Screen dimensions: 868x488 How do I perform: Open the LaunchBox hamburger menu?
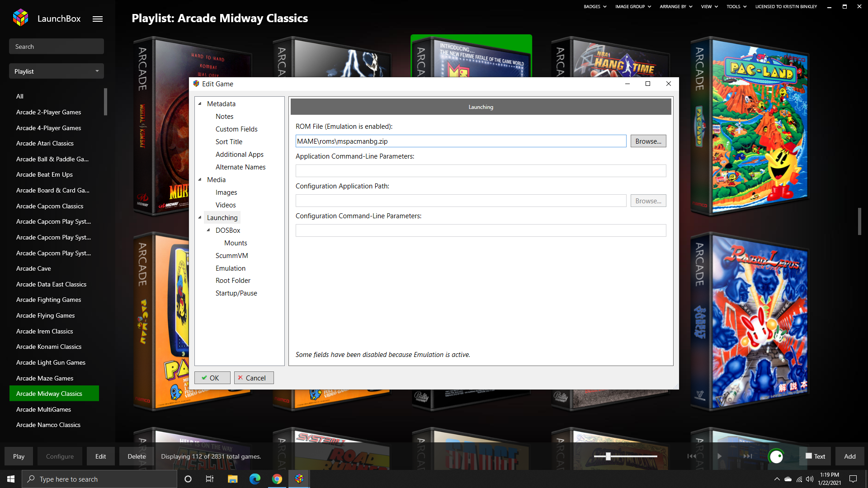(x=98, y=19)
